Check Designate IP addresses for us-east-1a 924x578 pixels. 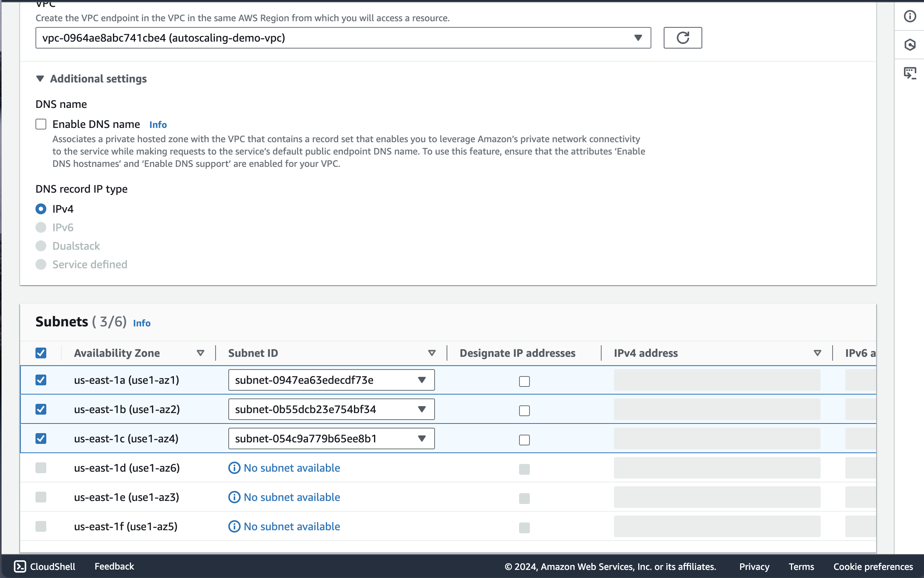(x=524, y=381)
